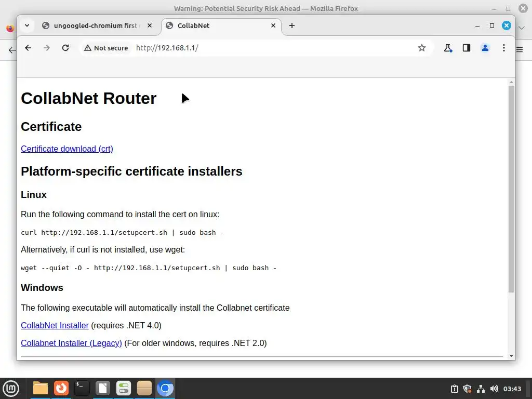Image resolution: width=532 pixels, height=399 pixels.
Task: Click the Firefox back arrow behind Chromium
Action: click(12, 50)
